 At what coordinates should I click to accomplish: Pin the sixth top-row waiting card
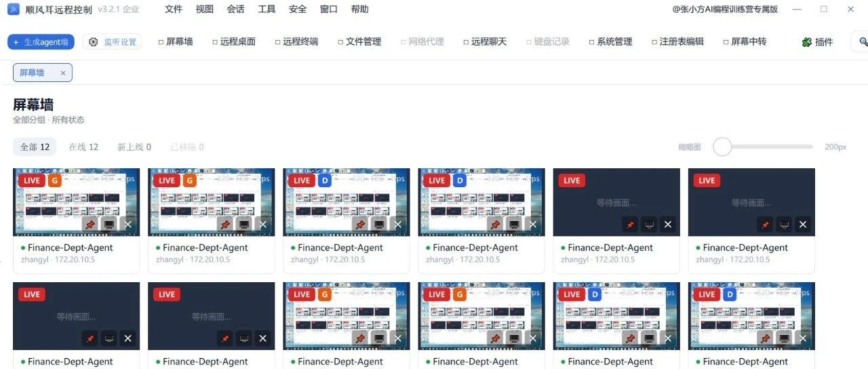click(765, 225)
